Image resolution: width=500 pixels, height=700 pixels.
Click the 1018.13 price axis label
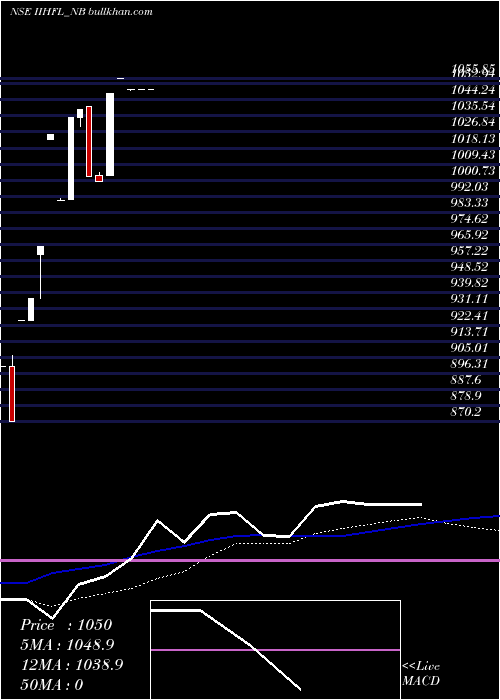tap(473, 138)
